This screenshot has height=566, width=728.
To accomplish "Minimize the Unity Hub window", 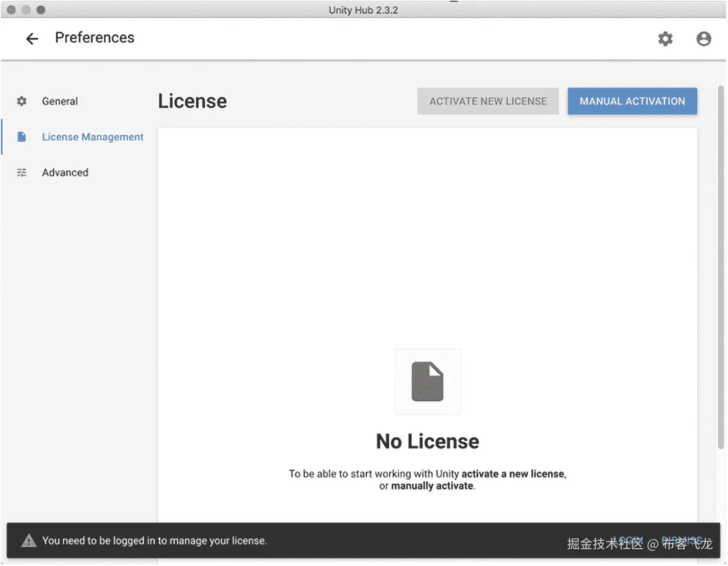I will click(26, 10).
